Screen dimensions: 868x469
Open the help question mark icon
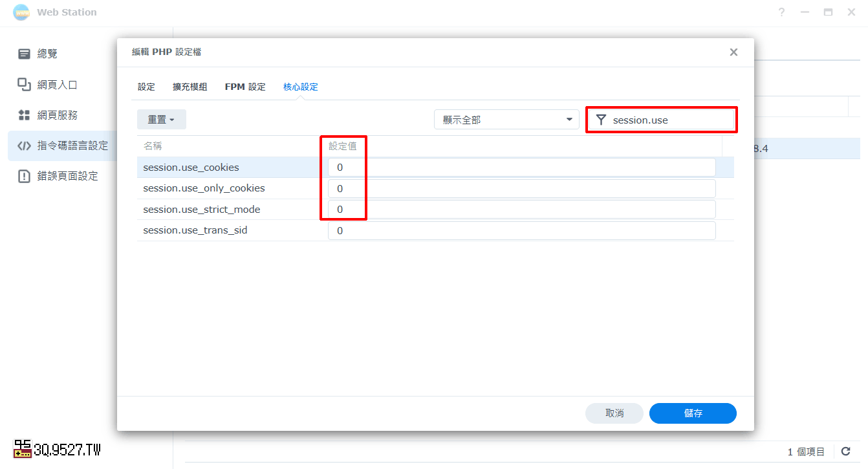click(x=782, y=12)
